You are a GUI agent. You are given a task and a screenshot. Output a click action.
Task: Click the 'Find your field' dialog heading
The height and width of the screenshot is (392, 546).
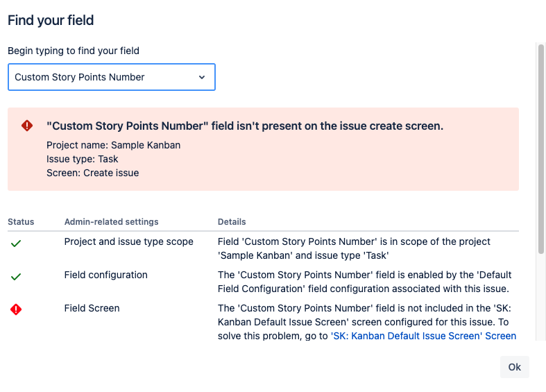pos(51,20)
